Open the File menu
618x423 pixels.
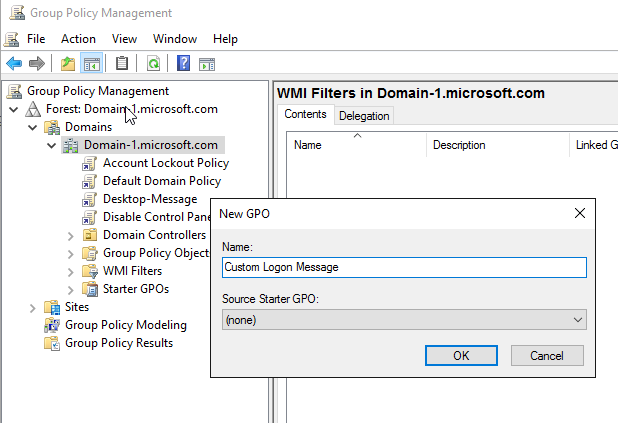(36, 39)
